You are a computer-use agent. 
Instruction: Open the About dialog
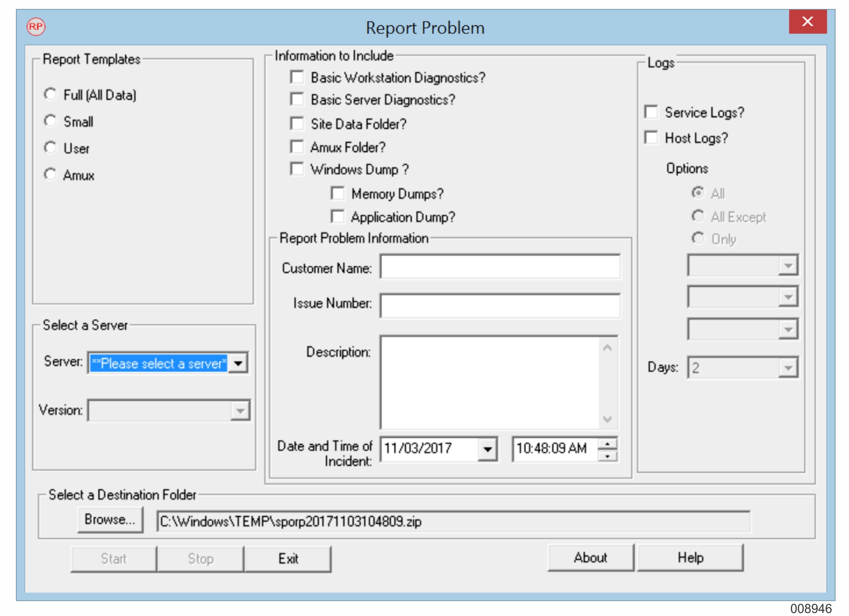591,557
